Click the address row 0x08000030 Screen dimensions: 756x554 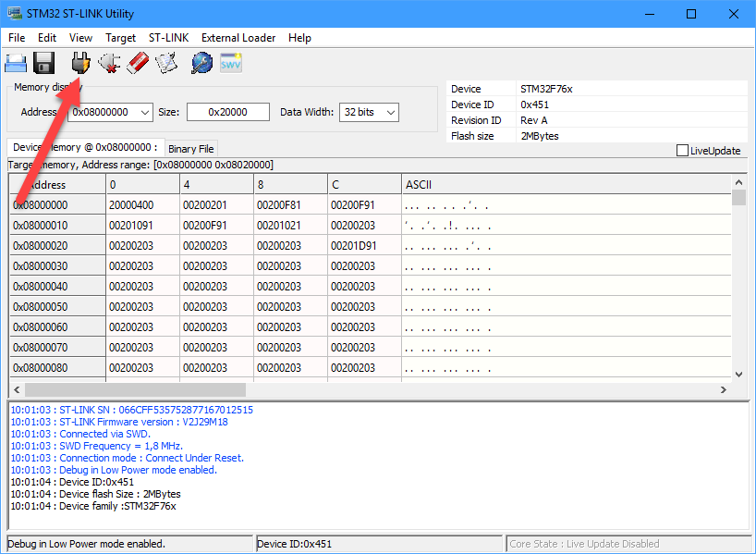57,265
